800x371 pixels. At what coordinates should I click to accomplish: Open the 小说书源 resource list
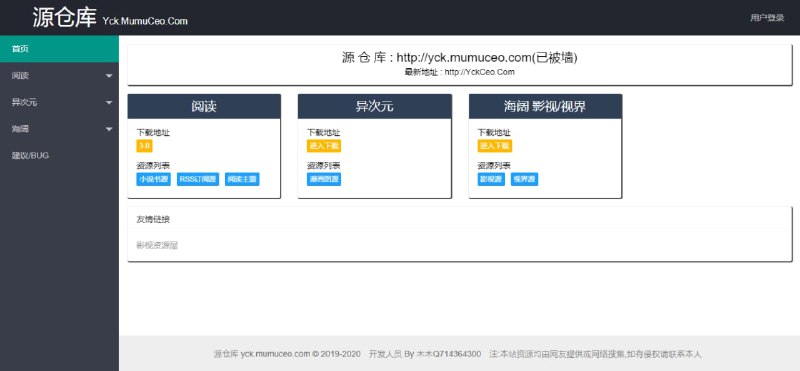(x=154, y=179)
